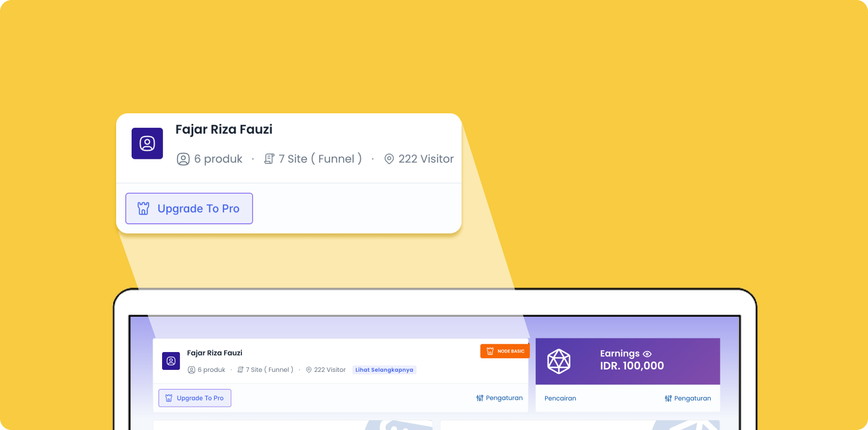Click the "Fajar Riza Fauzi" heading in the enlarged card
Screen dimensions: 868x430
coord(224,129)
